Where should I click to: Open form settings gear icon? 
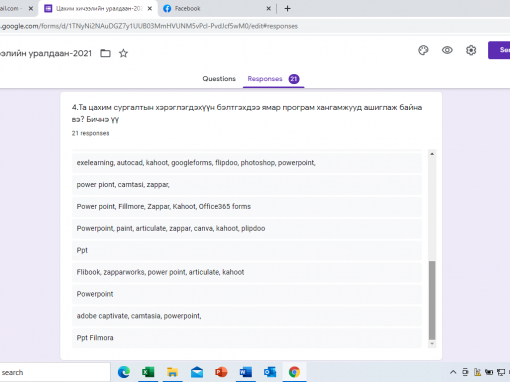point(471,50)
